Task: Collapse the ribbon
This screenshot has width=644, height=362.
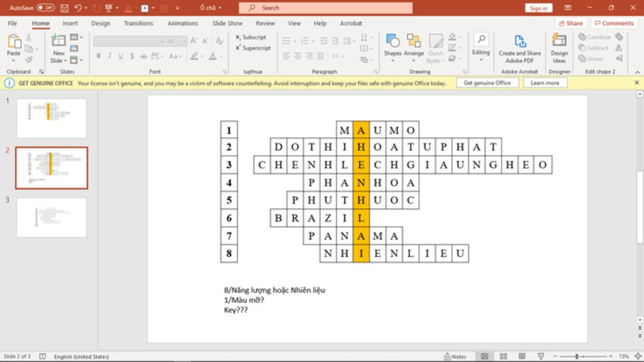Action: click(638, 72)
